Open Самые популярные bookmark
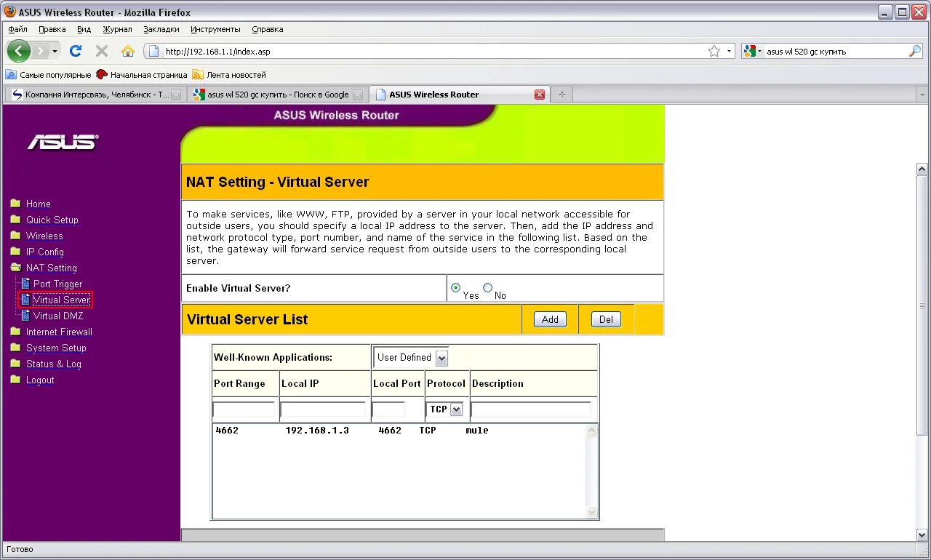Image resolution: width=931 pixels, height=560 pixels. tap(49, 74)
